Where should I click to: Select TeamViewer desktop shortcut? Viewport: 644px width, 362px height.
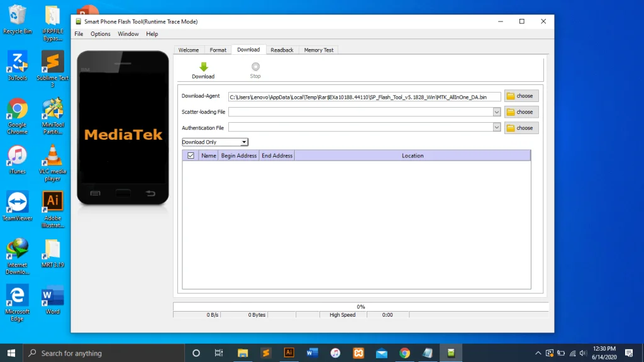click(17, 206)
